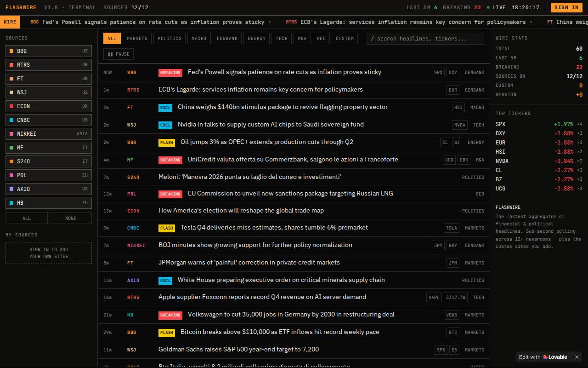This screenshot has height=368, width=588.
Task: Disable sources with NONE button
Action: [71, 218]
